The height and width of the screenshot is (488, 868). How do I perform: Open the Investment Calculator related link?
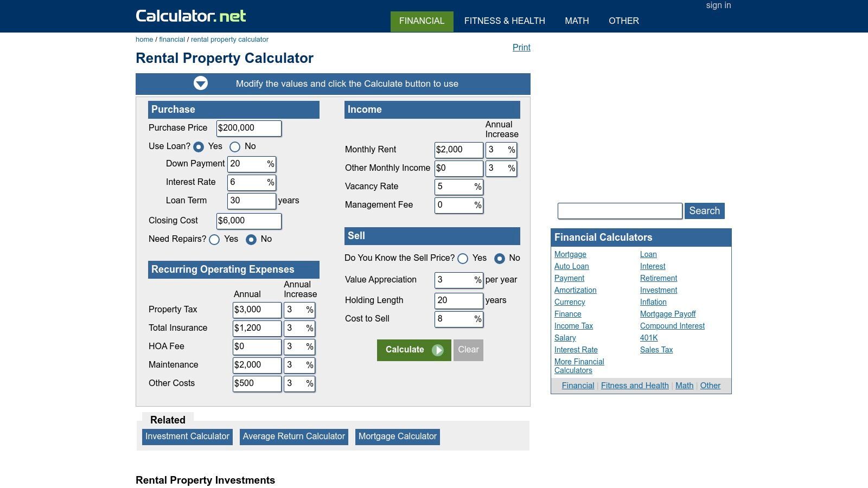187,436
